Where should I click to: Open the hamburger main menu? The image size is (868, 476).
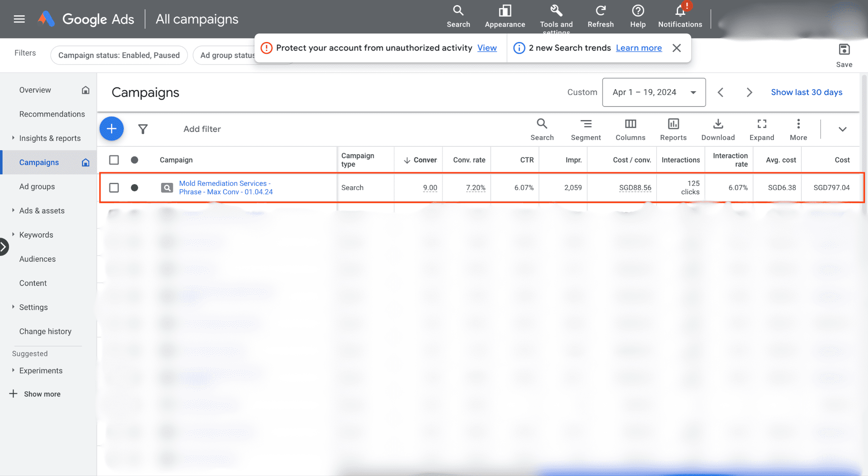coord(19,19)
